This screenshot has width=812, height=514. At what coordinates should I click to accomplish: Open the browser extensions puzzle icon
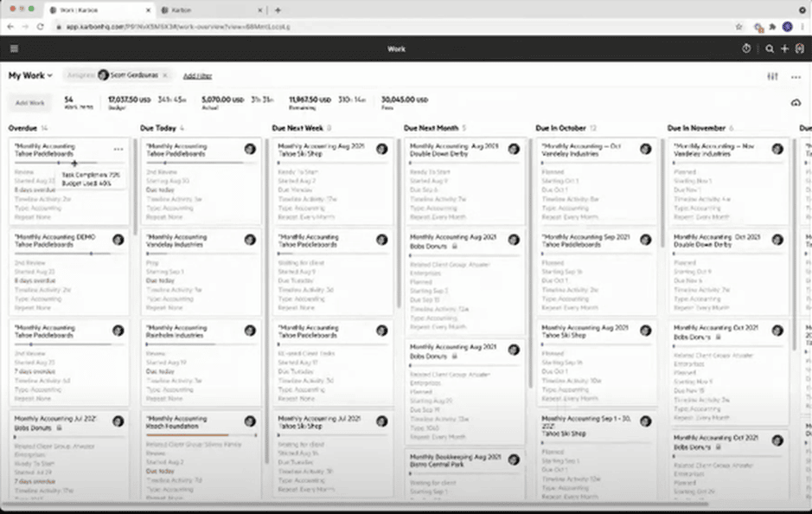pos(772,27)
